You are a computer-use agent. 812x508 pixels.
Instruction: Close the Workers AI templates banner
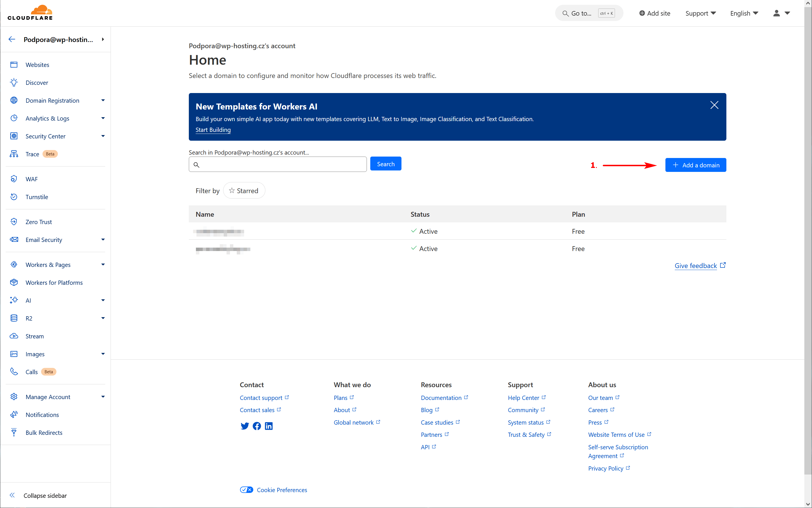714,105
